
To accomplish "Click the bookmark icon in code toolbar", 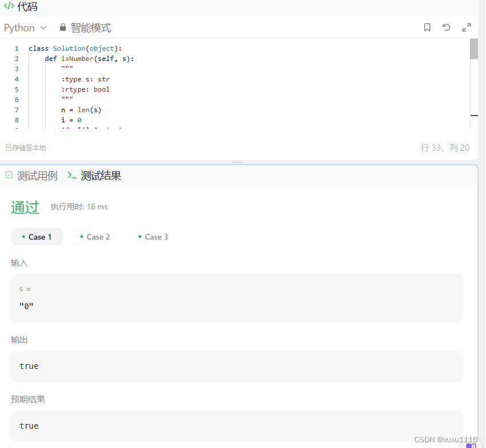I will point(427,27).
